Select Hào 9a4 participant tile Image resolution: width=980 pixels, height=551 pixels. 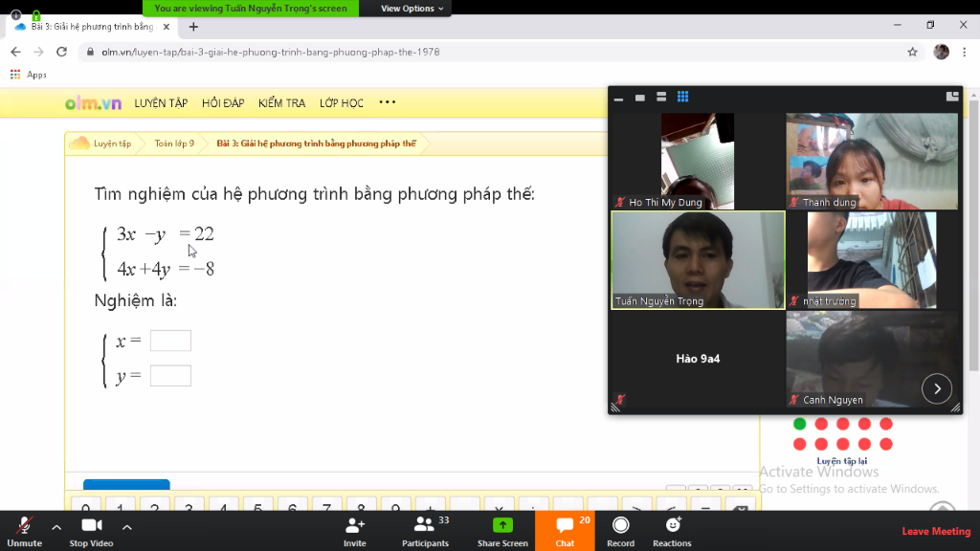point(698,360)
